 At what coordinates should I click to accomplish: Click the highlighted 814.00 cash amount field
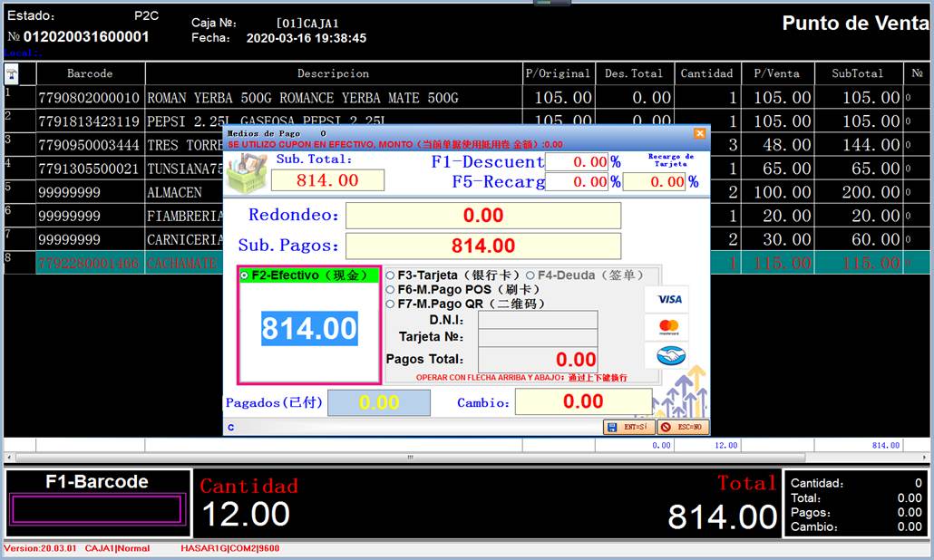click(x=309, y=329)
